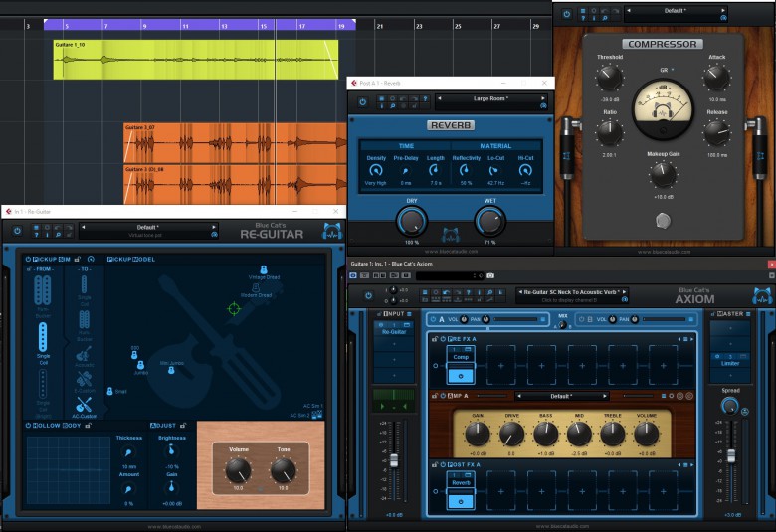The image size is (776, 532).
Task: Click Axiom toolbar undo arrow icon
Action: [447, 292]
